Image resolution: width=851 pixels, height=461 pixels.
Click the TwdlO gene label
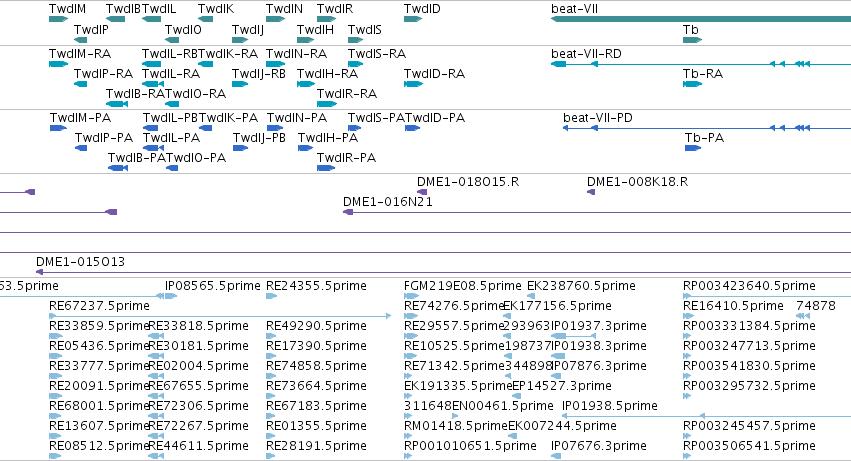click(183, 30)
